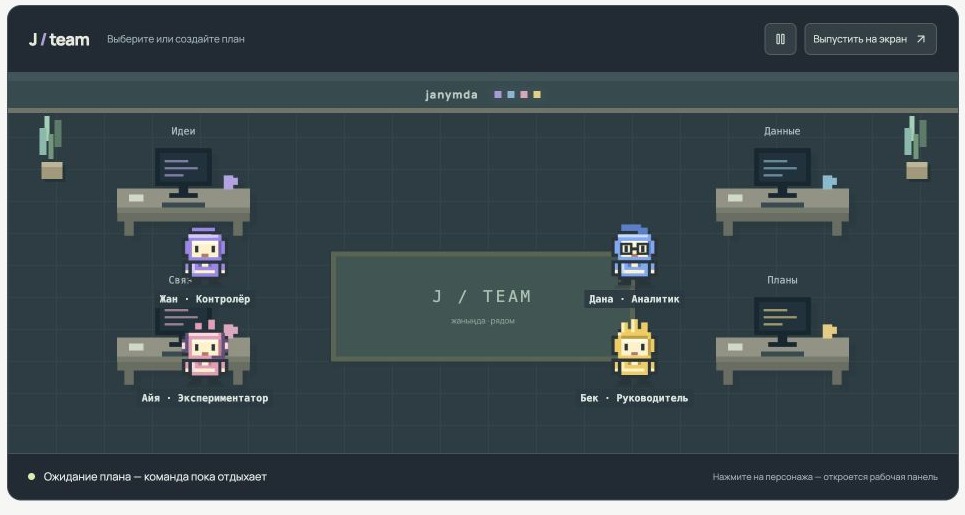Open the 'Выпустить на экран' button

(870, 39)
